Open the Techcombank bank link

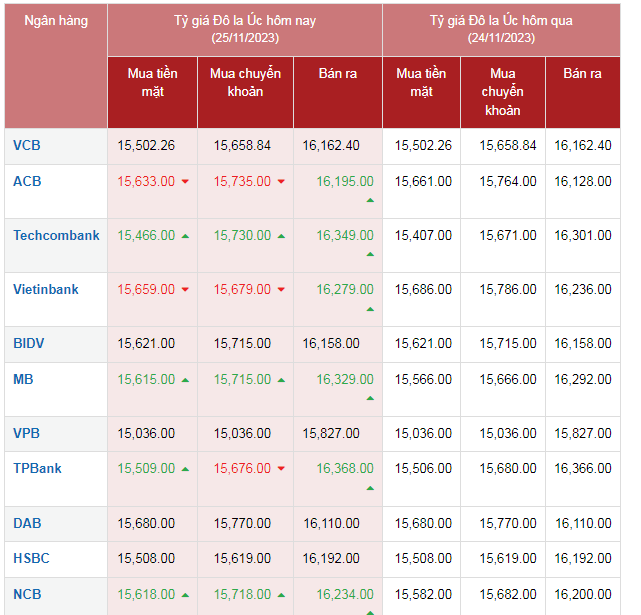click(56, 235)
